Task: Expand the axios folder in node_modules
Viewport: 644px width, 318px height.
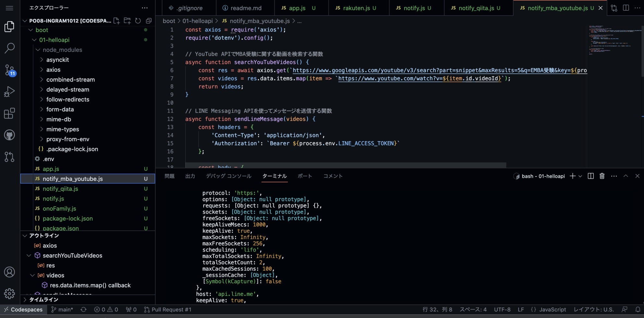Action: (x=42, y=70)
